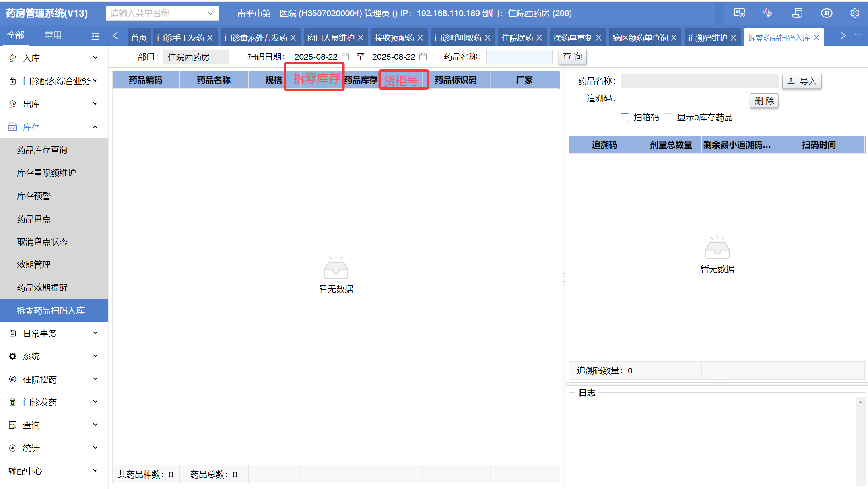868x489 pixels.
Task: Click the 导入 import button
Action: point(802,81)
